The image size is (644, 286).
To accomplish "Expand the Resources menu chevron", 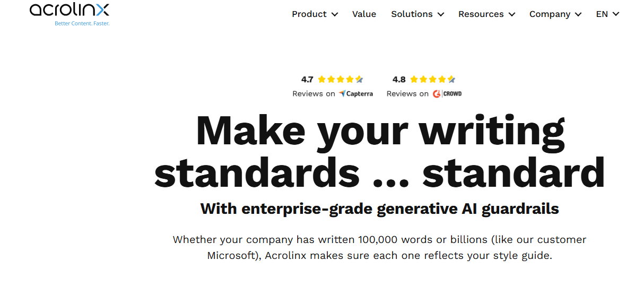I will (512, 14).
